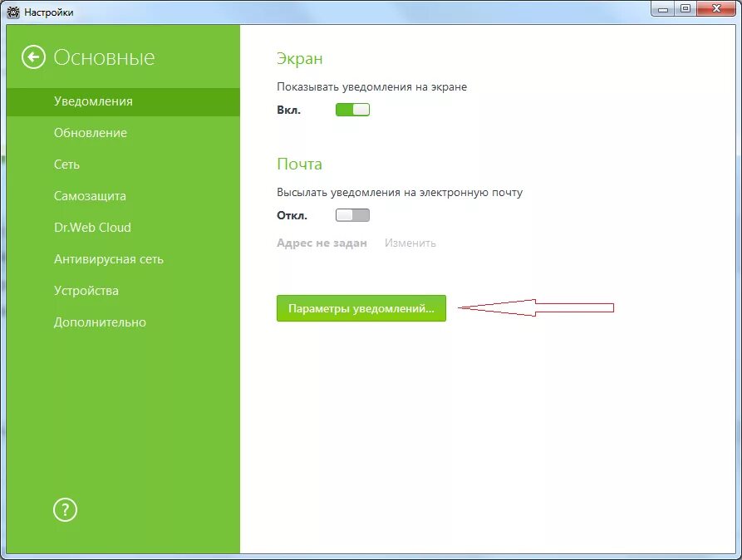Click Параметры уведомлений button
Image resolution: width=742 pixels, height=560 pixels.
361,308
